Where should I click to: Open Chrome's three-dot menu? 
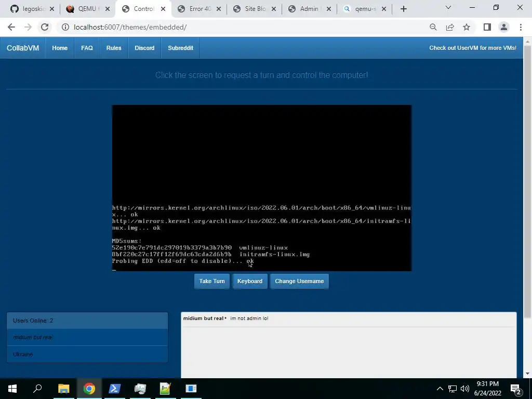521,27
